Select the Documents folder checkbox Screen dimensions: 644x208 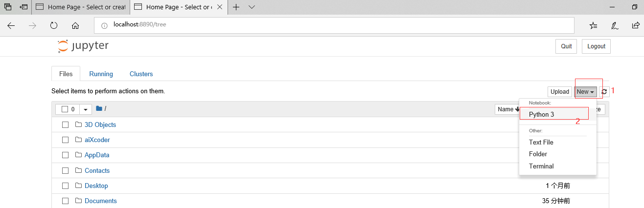tap(65, 201)
